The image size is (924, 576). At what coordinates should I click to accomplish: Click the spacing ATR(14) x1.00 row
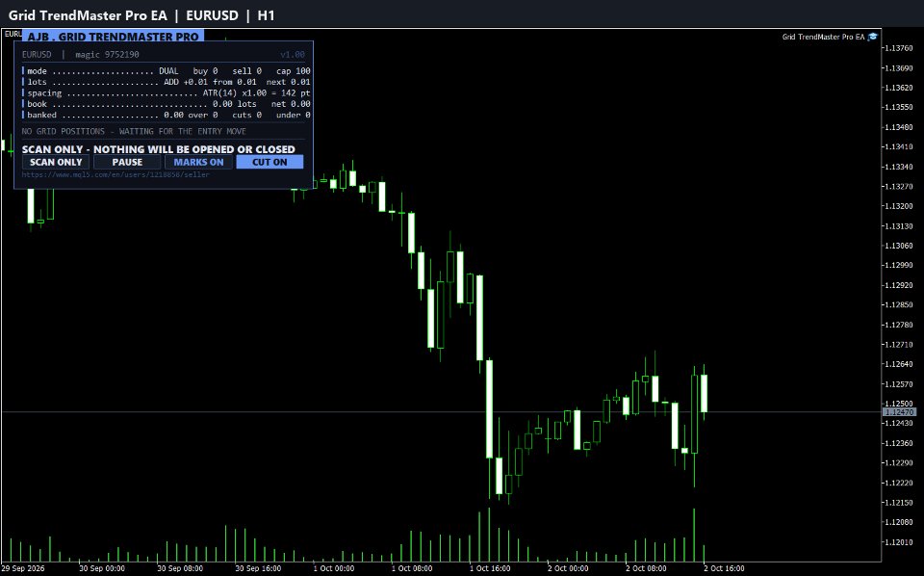167,93
